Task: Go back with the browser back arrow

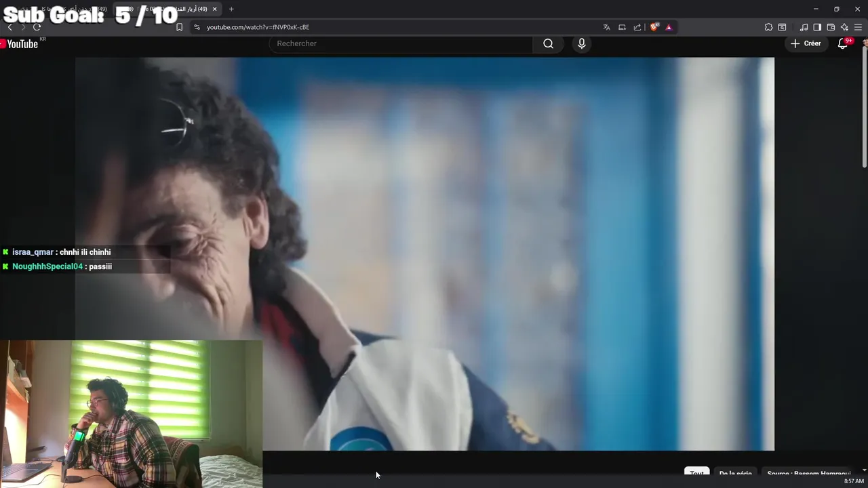Action: point(9,27)
